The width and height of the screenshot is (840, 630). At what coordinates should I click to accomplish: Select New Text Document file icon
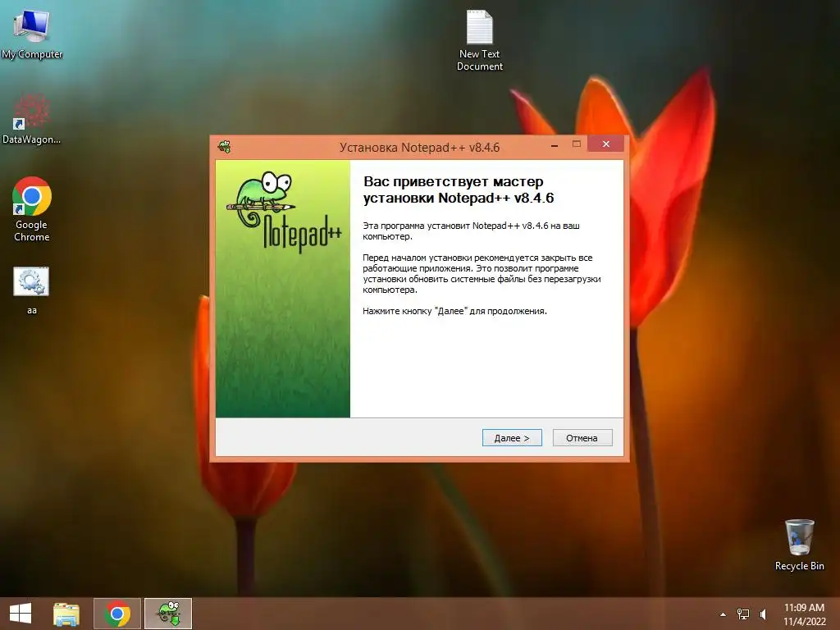(x=479, y=41)
